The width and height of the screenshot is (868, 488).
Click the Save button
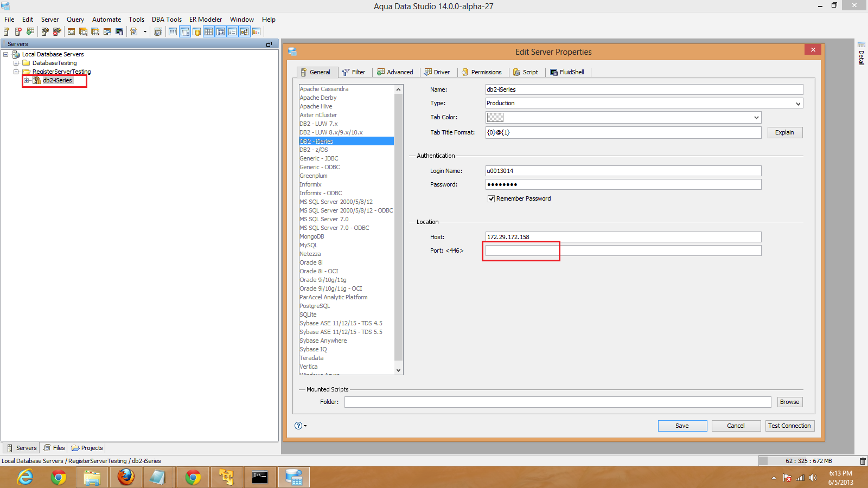(x=682, y=426)
